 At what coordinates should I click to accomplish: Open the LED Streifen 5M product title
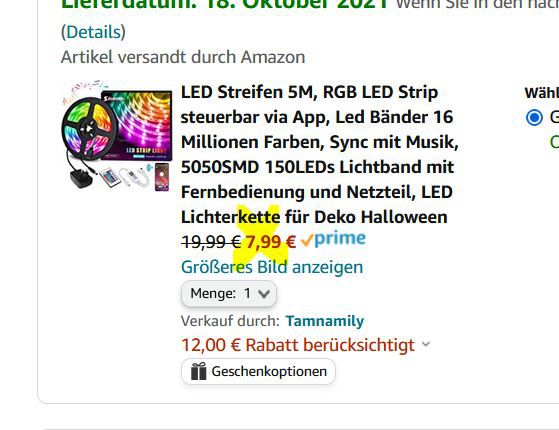[x=319, y=154]
